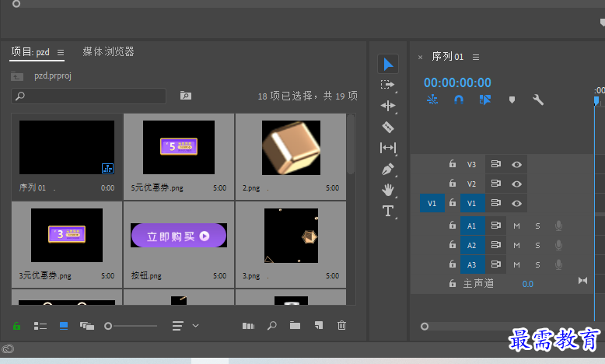This screenshot has height=364, width=605.
Task: Select the Razor tool
Action: pos(388,127)
